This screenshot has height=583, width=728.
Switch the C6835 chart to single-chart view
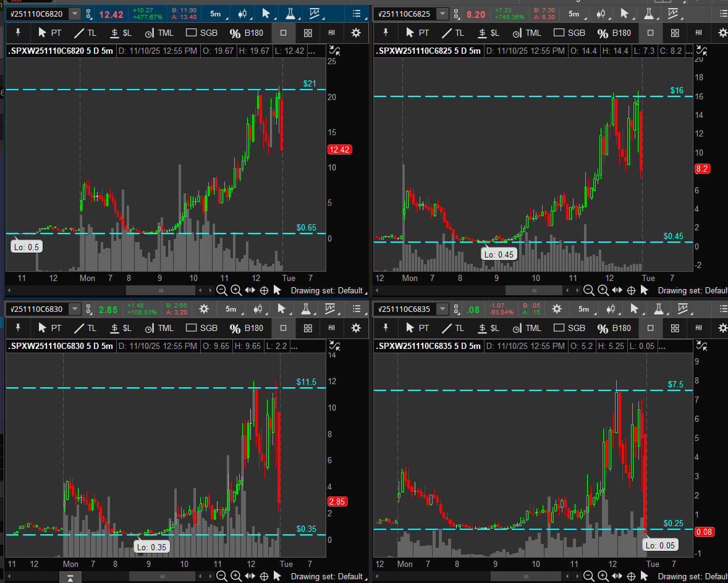[x=650, y=328]
